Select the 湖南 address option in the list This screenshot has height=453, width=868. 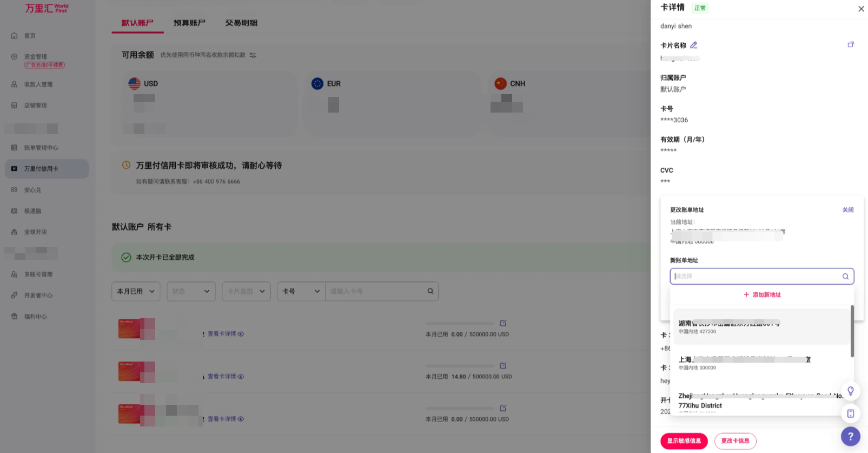pos(761,327)
